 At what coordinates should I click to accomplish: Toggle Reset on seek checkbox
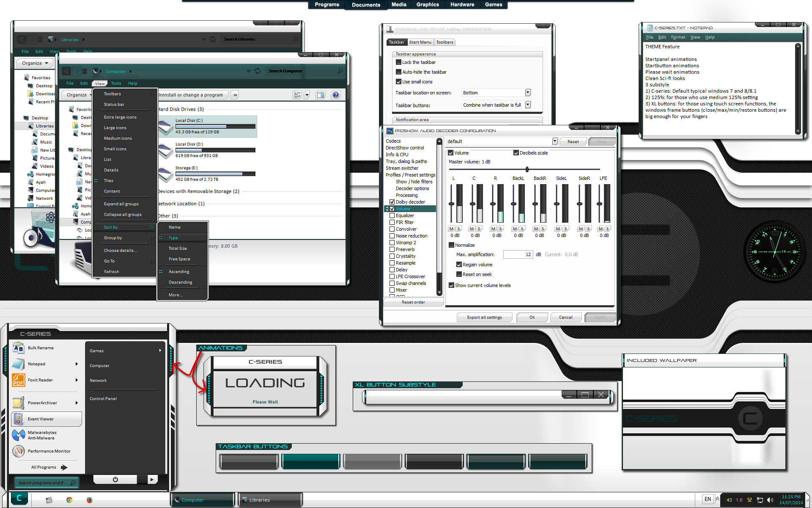(x=459, y=274)
